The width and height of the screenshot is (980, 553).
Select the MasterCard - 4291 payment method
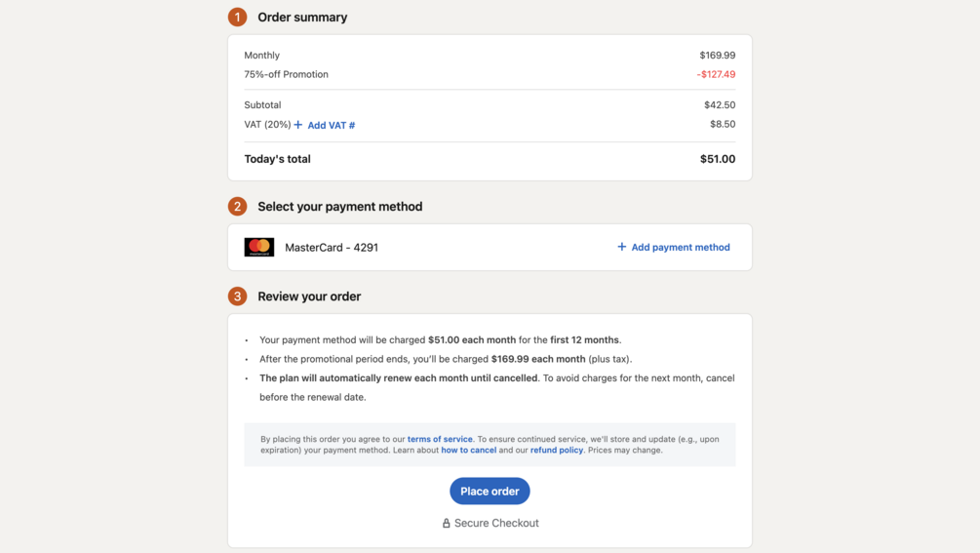332,248
